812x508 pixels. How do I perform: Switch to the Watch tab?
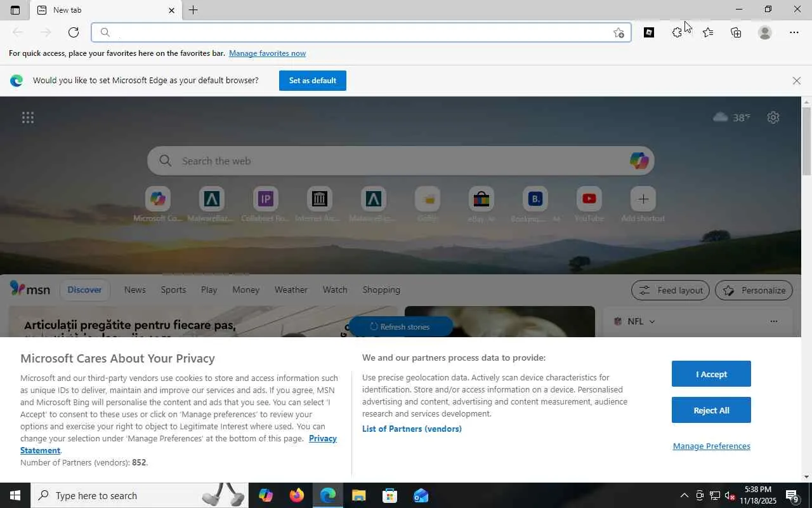pos(335,290)
